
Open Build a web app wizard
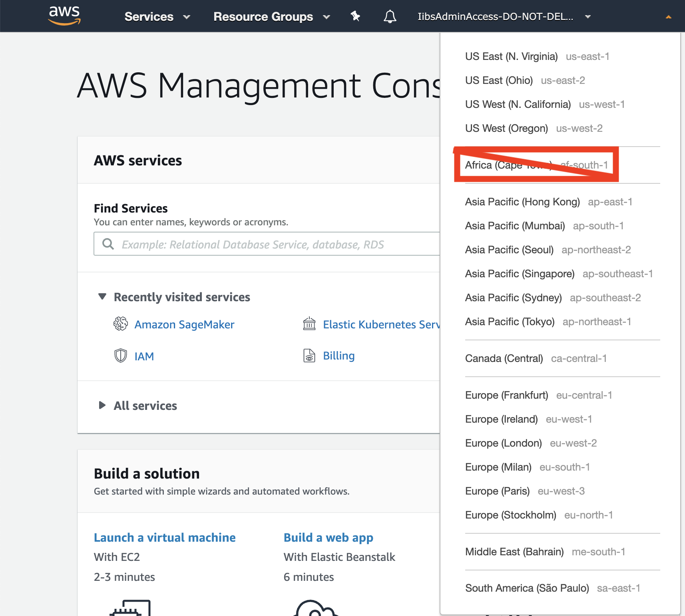point(329,538)
